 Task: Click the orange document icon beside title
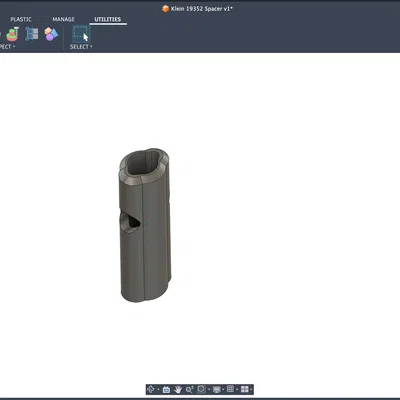click(x=165, y=9)
